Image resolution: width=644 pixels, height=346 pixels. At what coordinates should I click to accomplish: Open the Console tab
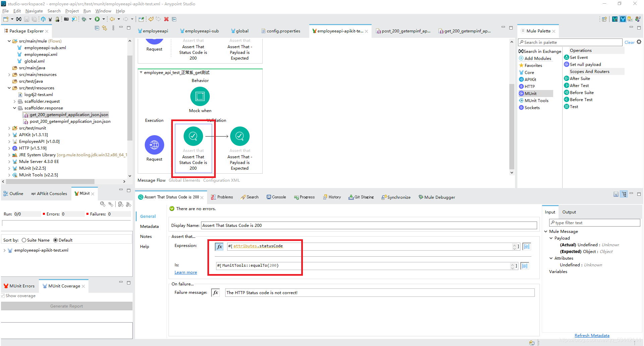[276, 197]
